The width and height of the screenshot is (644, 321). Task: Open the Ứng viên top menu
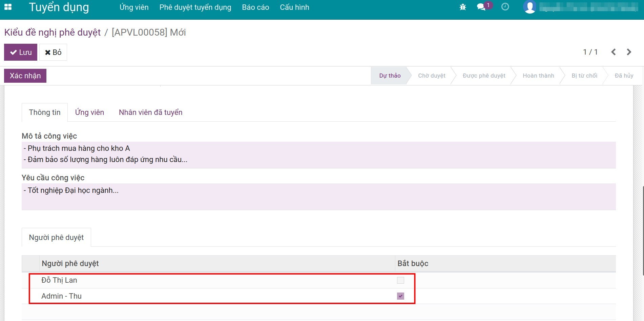134,7
